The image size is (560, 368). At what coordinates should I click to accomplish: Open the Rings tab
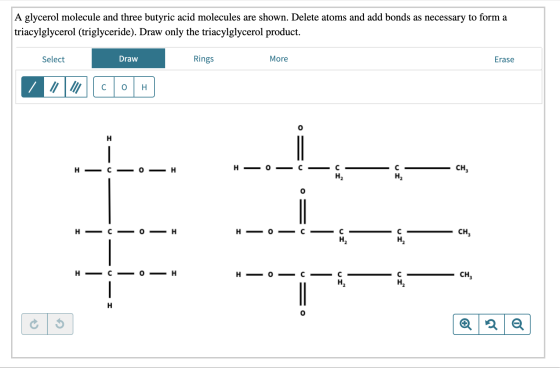pos(204,59)
